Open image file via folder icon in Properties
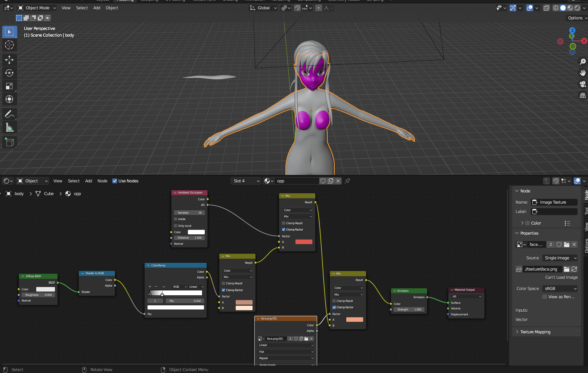 [x=567, y=269]
